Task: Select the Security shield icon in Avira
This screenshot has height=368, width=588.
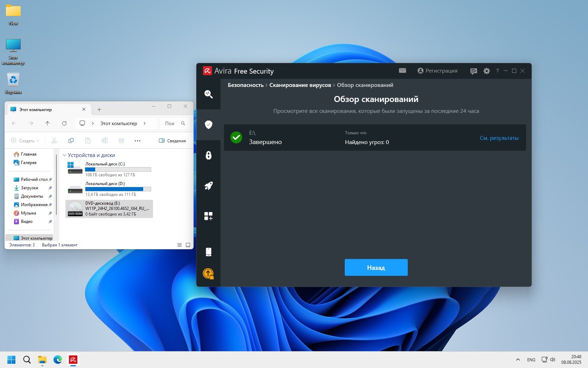Action: click(x=208, y=124)
